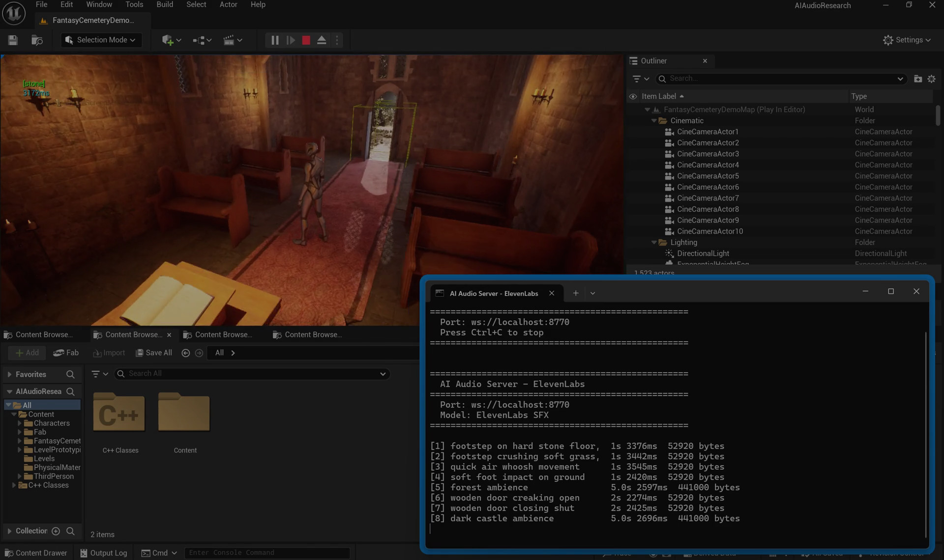Open the Tools menu

(134, 4)
